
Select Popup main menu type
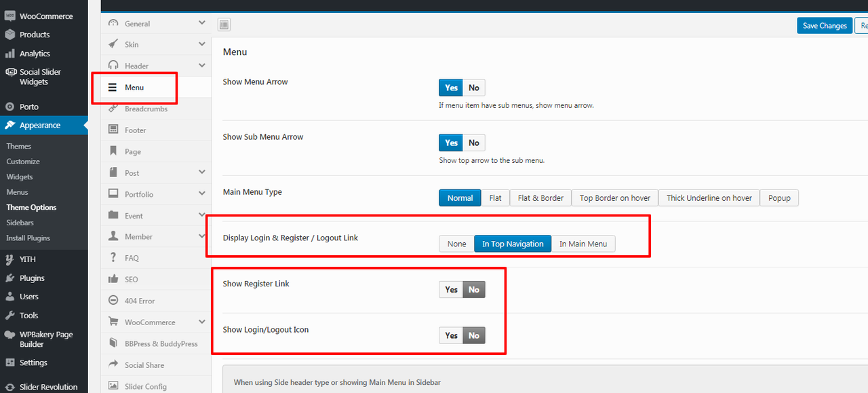point(780,198)
